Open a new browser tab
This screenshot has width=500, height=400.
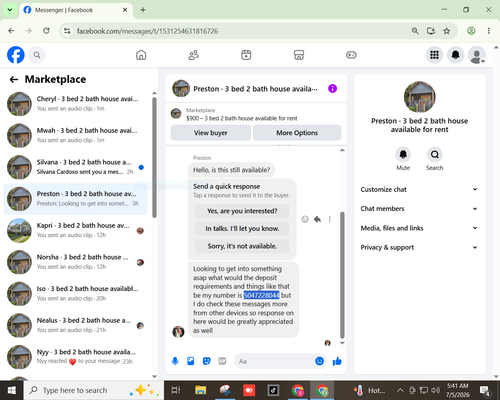(143, 10)
